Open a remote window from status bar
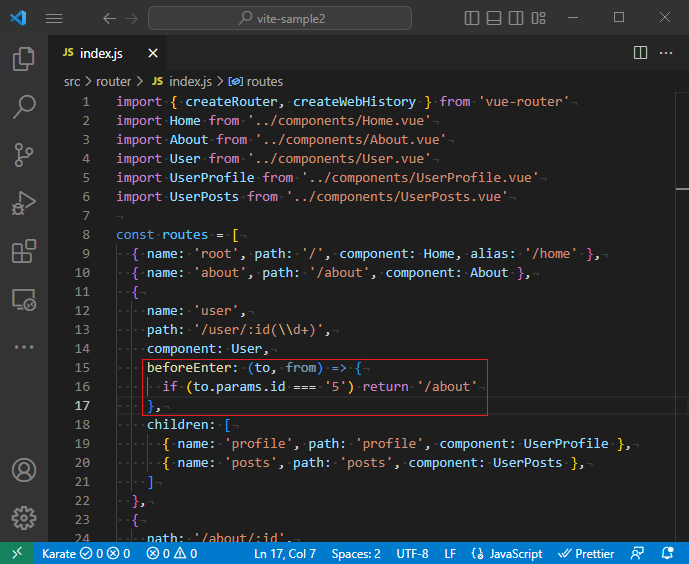Viewport: 689px width, 564px height. pyautogui.click(x=17, y=553)
